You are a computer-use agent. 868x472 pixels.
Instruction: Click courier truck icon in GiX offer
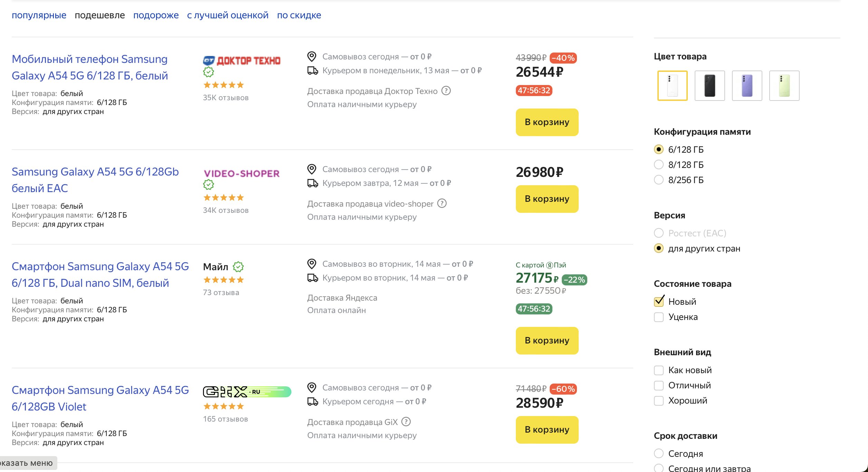tap(313, 402)
